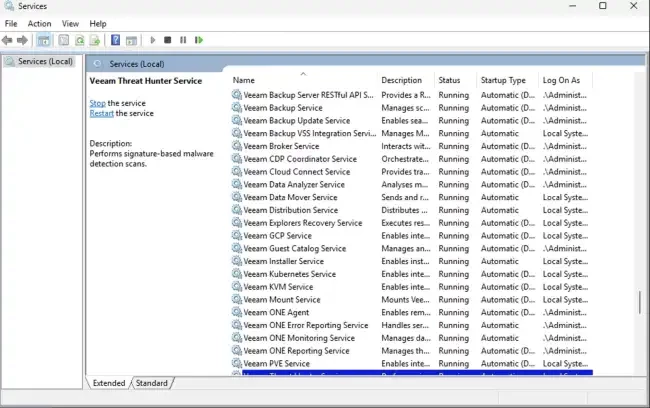Viewport: 650px width, 408px height.
Task: Click Running status of Veeam Mount Service
Action: click(454, 299)
